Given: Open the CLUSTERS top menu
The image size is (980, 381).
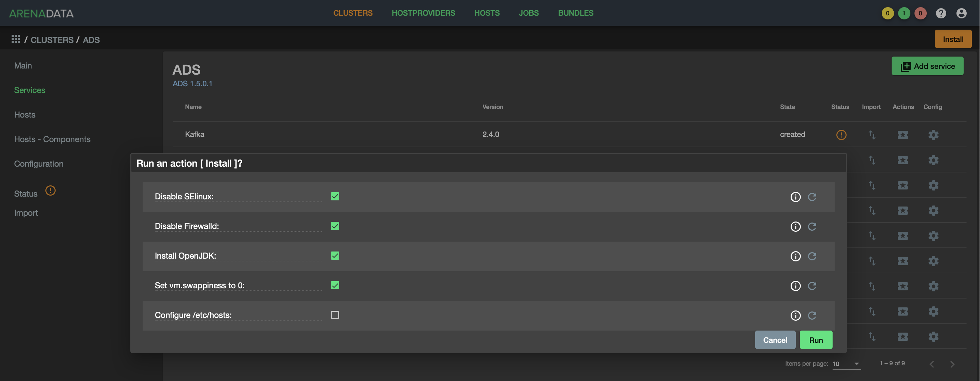Looking at the screenshot, I should [x=353, y=13].
